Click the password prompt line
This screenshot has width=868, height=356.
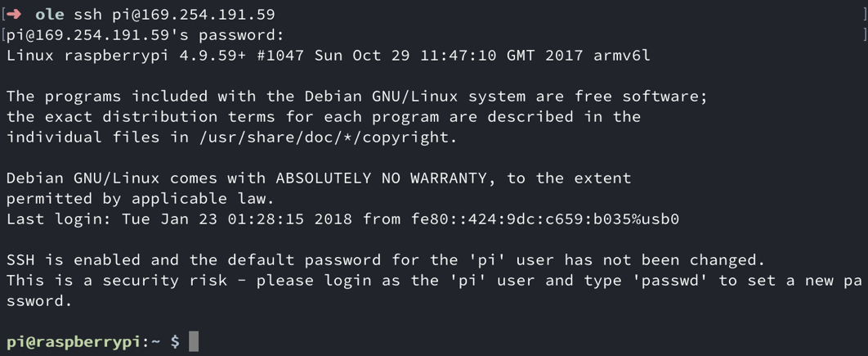pos(145,35)
